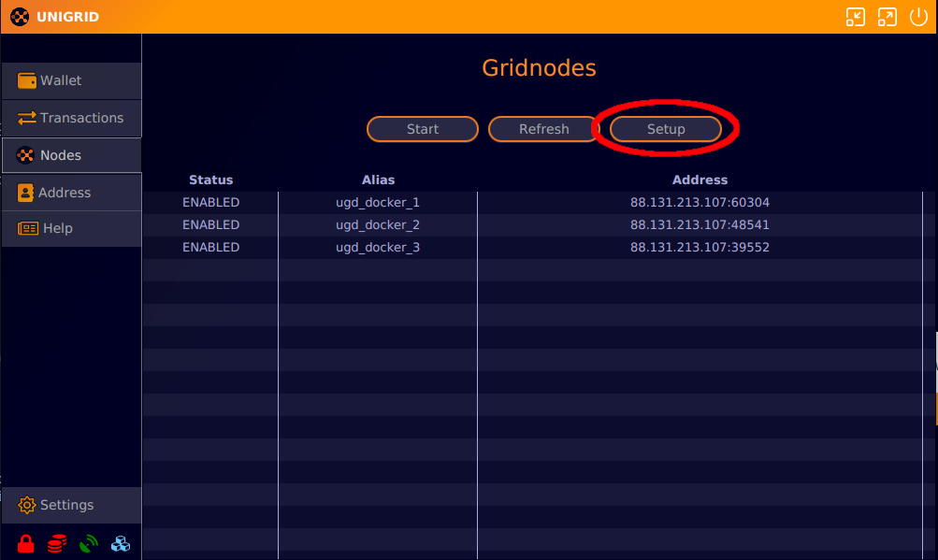Click the power shutdown icon
This screenshot has height=560, width=938.
tap(918, 17)
